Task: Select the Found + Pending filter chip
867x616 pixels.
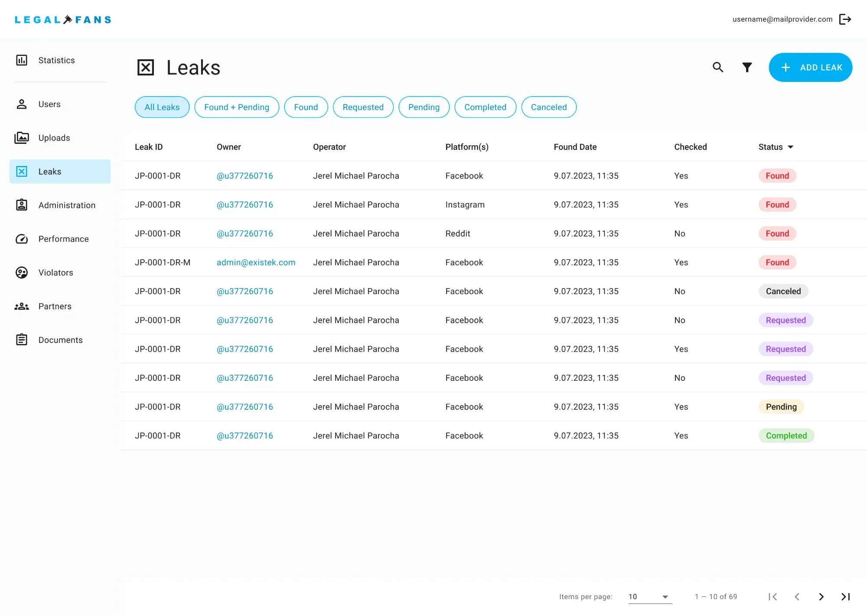Action: point(237,107)
